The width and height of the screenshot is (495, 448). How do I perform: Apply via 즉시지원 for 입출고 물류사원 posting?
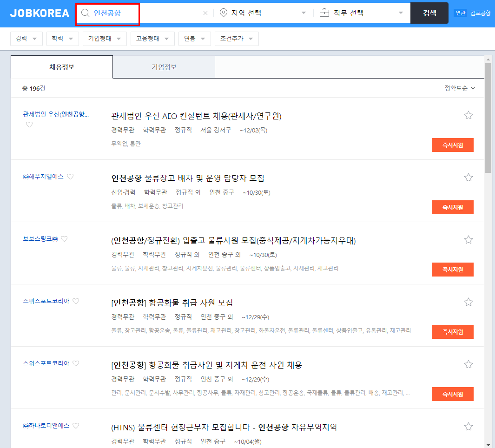point(453,270)
